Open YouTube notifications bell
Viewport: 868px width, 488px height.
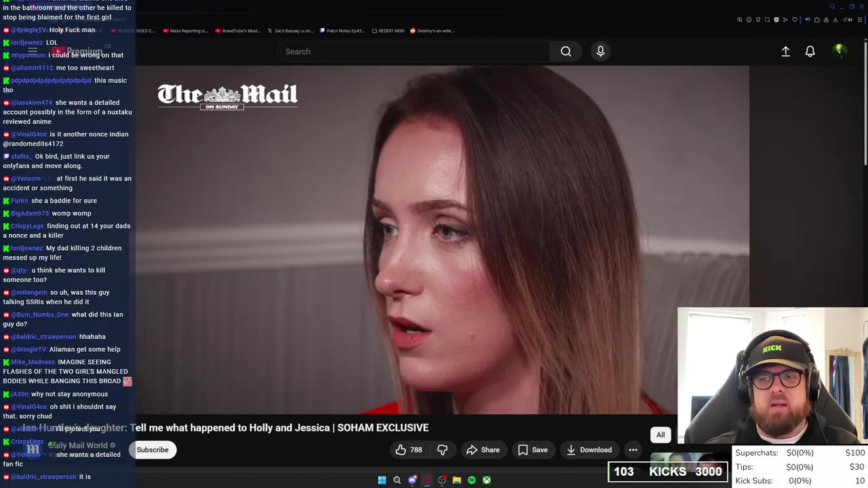coord(810,52)
